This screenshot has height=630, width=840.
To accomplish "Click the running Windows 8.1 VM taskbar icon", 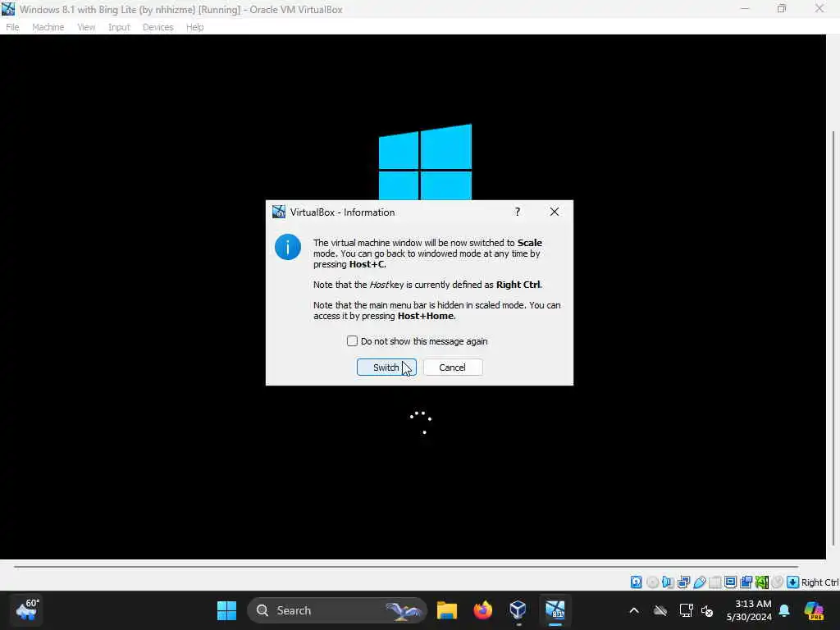I will click(555, 610).
